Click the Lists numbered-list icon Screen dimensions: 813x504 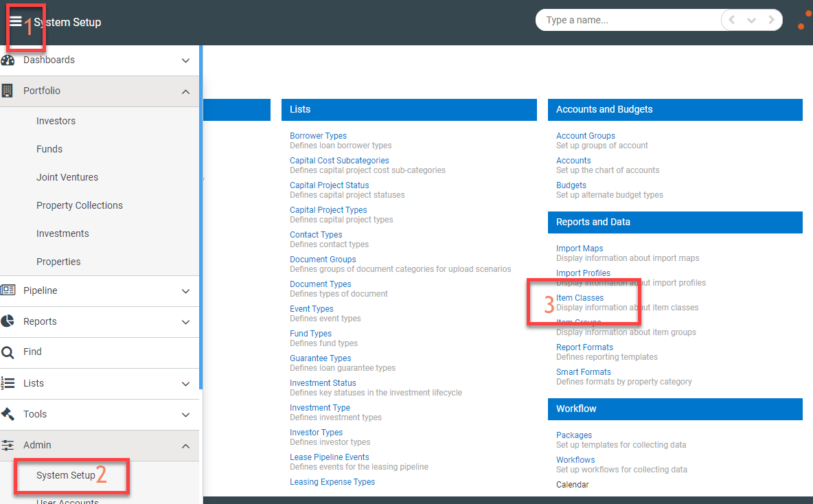click(8, 383)
